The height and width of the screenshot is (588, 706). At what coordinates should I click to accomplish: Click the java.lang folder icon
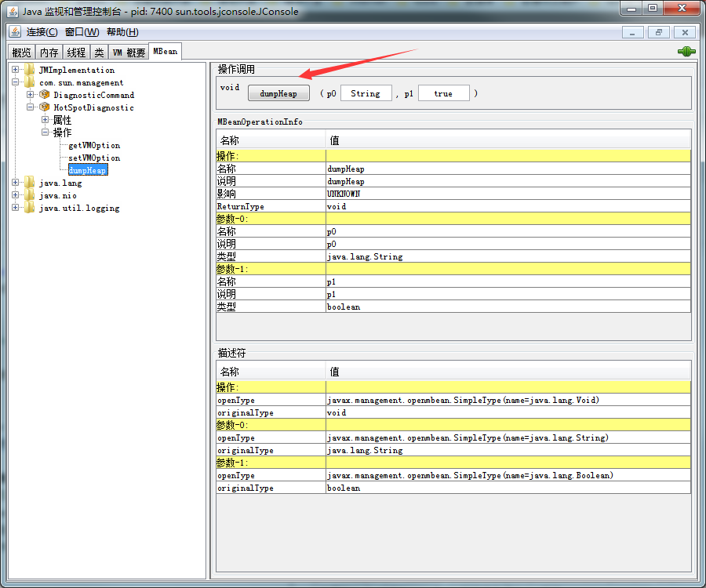click(30, 183)
